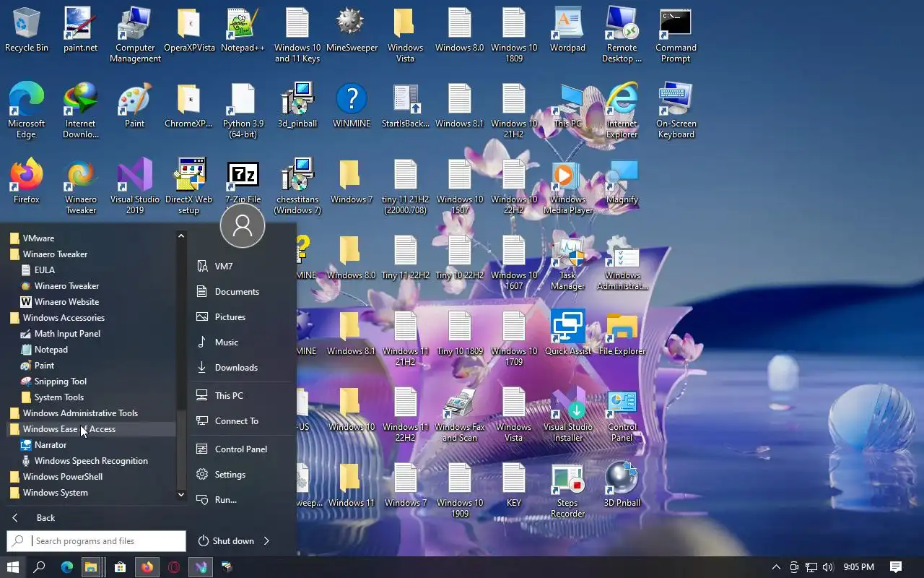Collapse Windows Ease of Access folder
The image size is (924, 578).
(x=90, y=429)
